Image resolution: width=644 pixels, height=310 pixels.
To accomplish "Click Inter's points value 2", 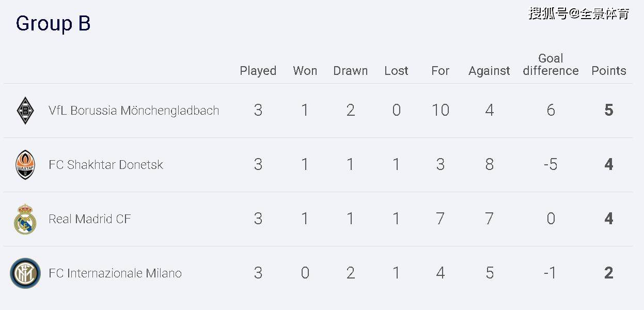I will [609, 273].
